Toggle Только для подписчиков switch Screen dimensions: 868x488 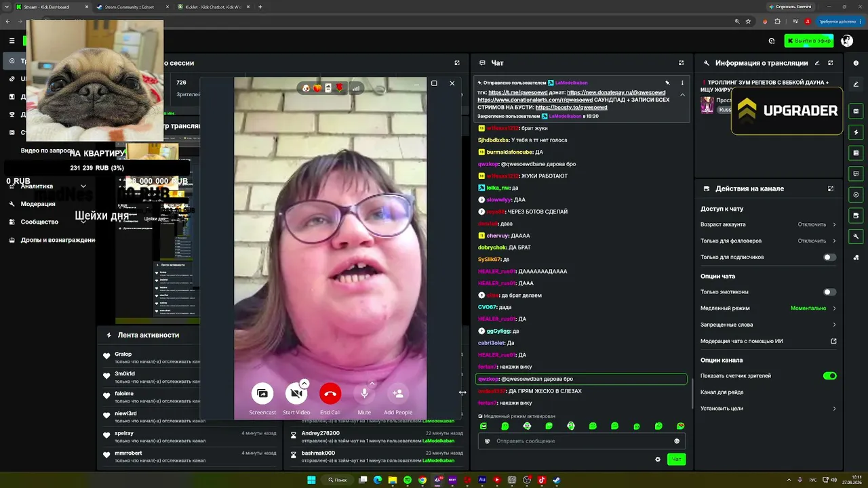tap(829, 258)
